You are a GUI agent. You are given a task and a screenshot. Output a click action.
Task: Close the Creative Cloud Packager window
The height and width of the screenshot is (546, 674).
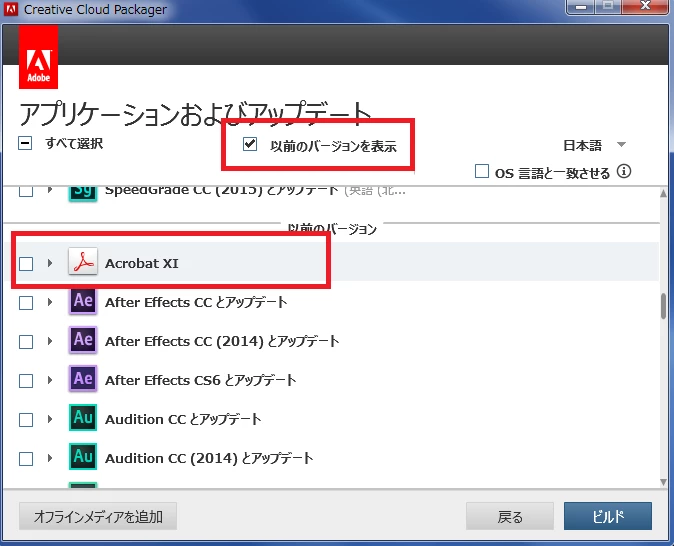pyautogui.click(x=646, y=6)
